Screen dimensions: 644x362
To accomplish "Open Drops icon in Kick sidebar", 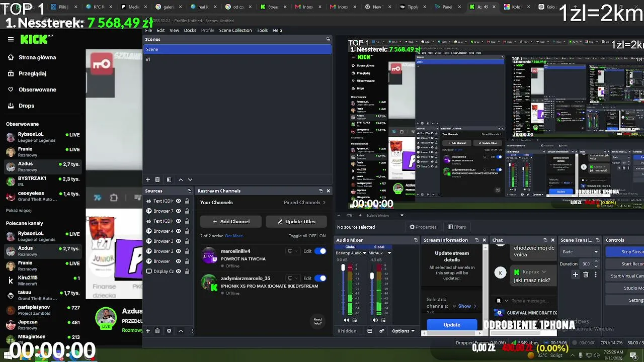I will point(11,106).
